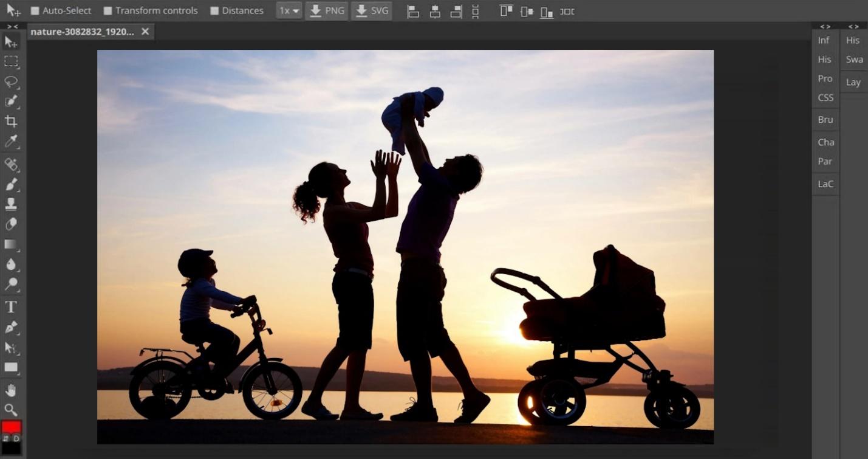This screenshot has width=868, height=459.
Task: Select the Type text tool
Action: pyautogui.click(x=11, y=307)
